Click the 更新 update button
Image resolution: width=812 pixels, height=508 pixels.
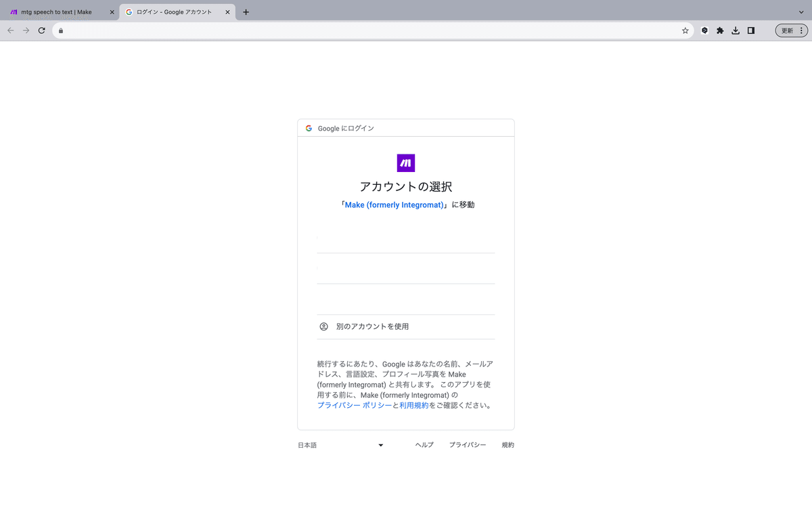click(x=791, y=30)
